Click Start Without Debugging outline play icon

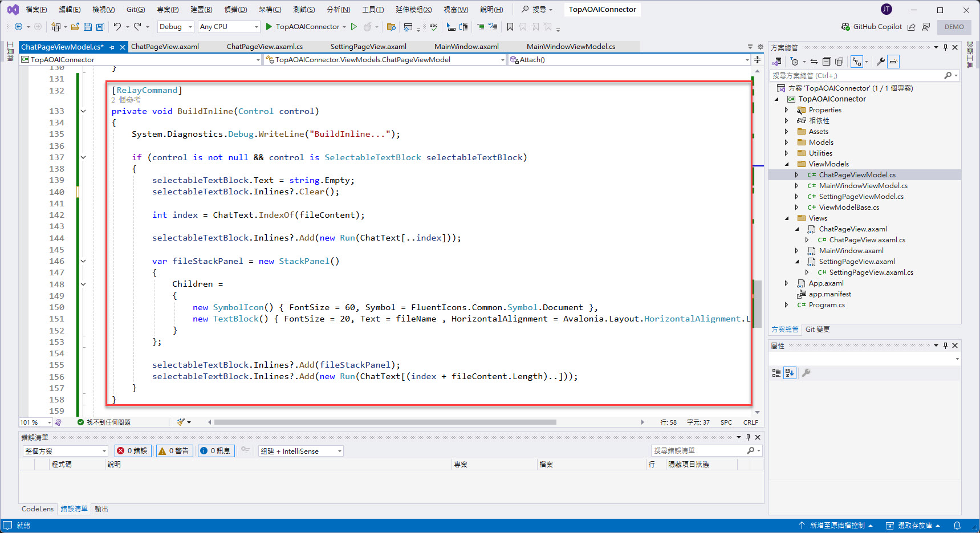tap(354, 27)
